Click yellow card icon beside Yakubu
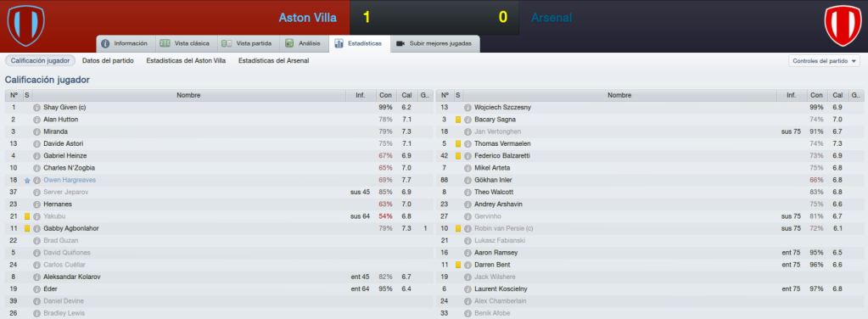 27,216
